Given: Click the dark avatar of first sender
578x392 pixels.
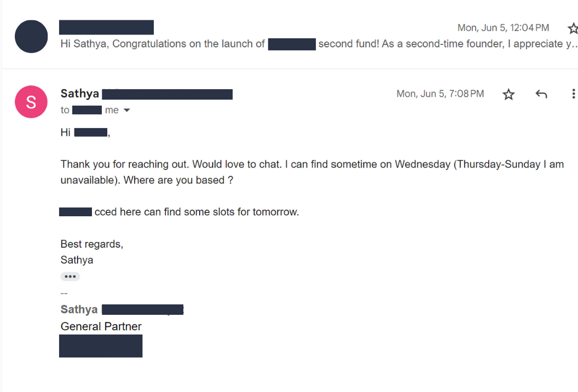Looking at the screenshot, I should [31, 37].
